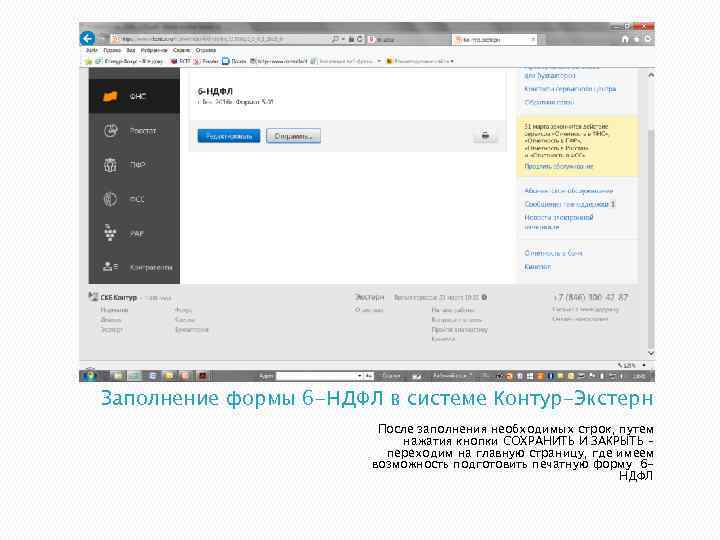Expand the search dropdown arrow in address bar
720x540 pixels.
[x=343, y=39]
